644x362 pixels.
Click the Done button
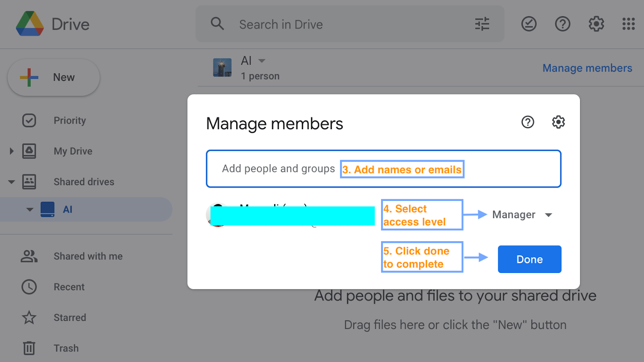pyautogui.click(x=529, y=259)
